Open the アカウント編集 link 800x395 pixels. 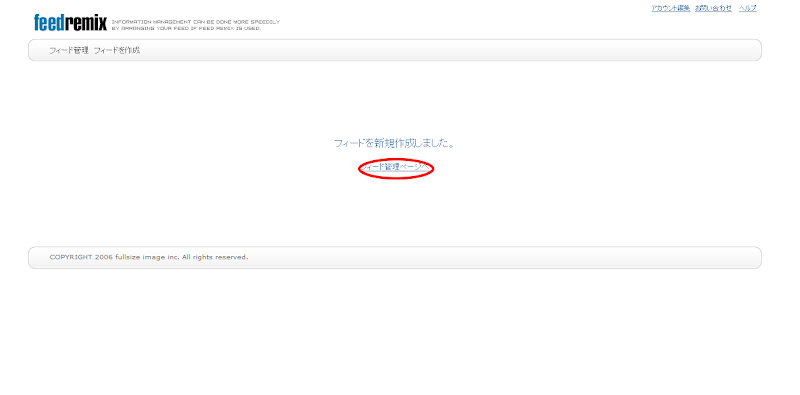(670, 8)
